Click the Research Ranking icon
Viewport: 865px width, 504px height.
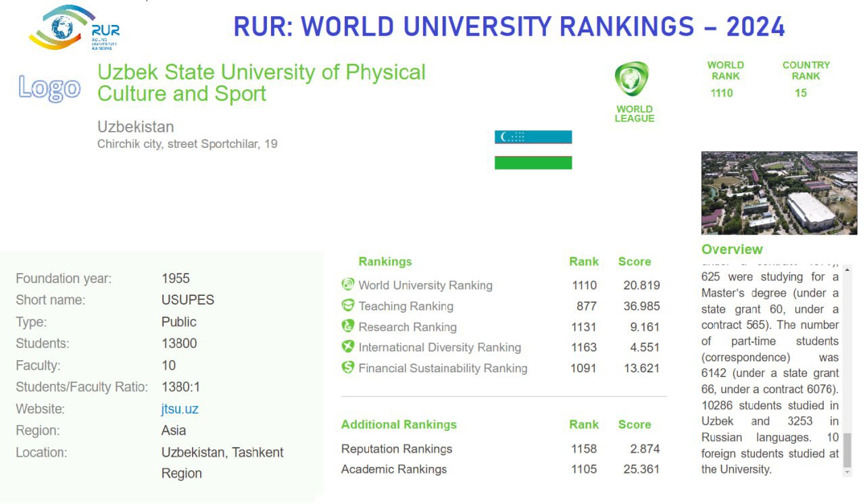(348, 326)
